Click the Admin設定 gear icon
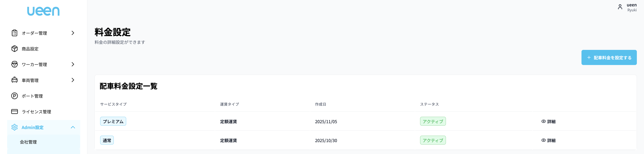Image resolution: width=644 pixels, height=154 pixels. tap(14, 127)
